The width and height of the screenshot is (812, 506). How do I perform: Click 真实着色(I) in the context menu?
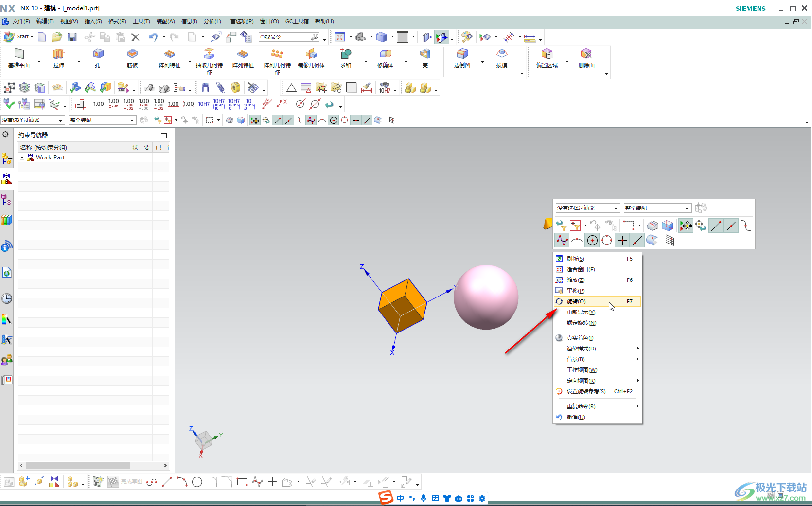tap(597, 338)
